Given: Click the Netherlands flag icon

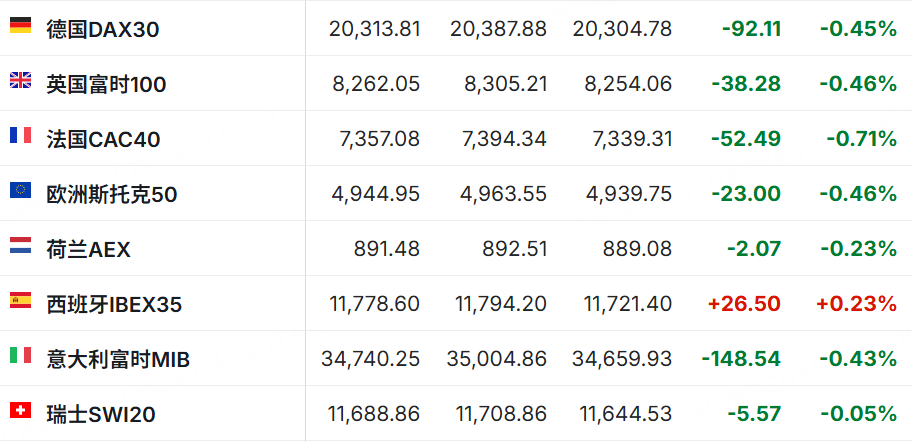Looking at the screenshot, I should click(20, 245).
